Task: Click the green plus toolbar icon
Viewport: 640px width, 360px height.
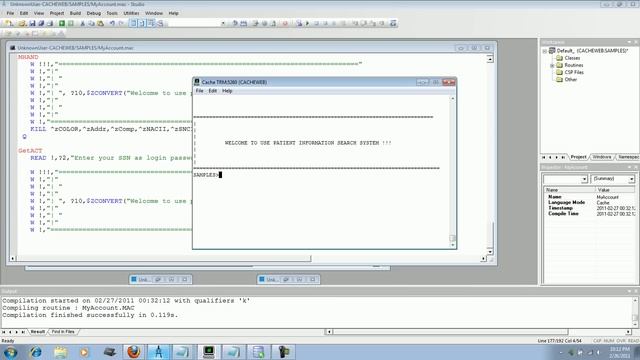Action: point(62,24)
